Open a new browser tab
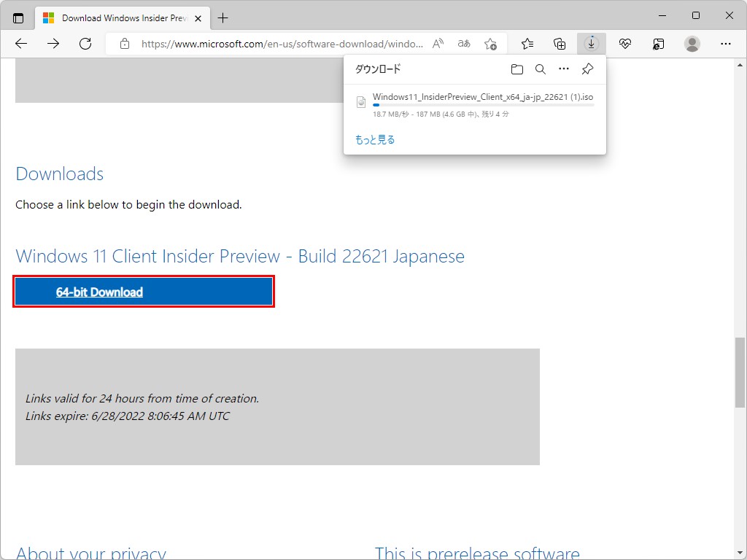This screenshot has height=560, width=747. point(222,18)
